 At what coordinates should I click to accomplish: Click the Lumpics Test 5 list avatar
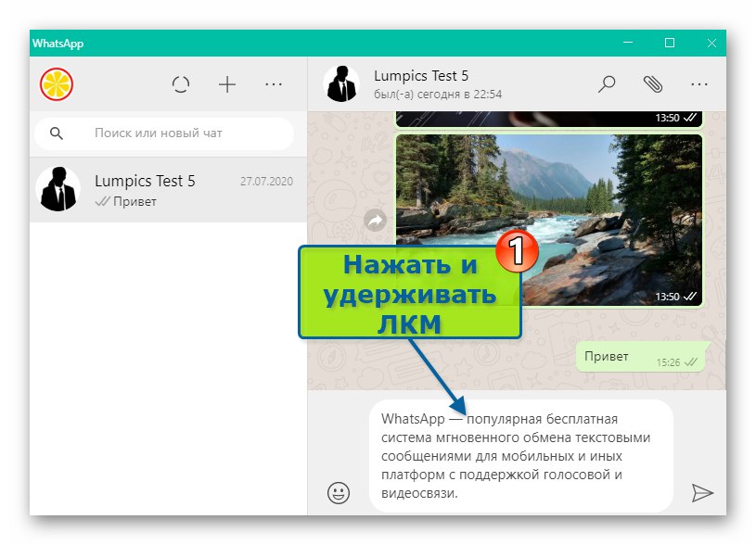(x=58, y=189)
